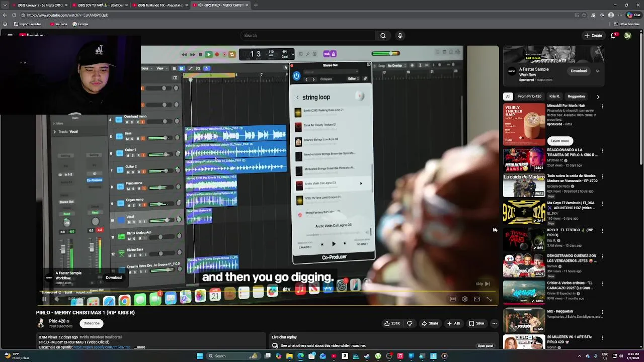
Task: Enter full screen from the player controls
Action: (489, 299)
